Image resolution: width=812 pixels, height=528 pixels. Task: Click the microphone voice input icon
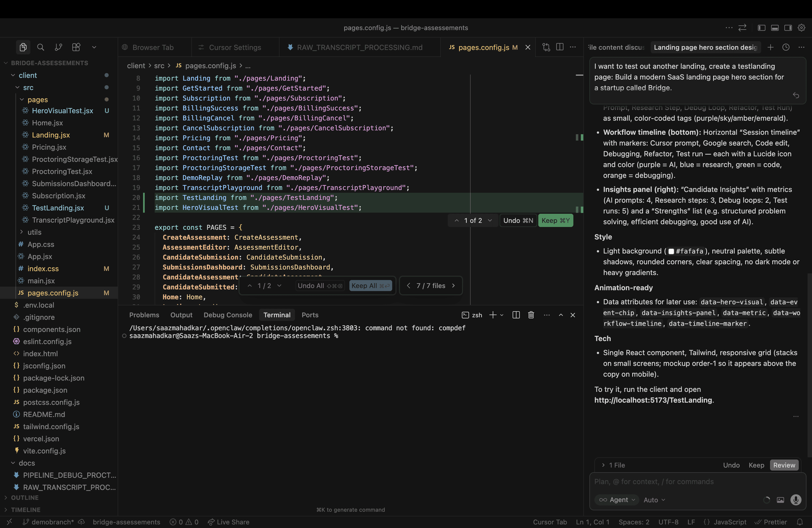pos(796,500)
